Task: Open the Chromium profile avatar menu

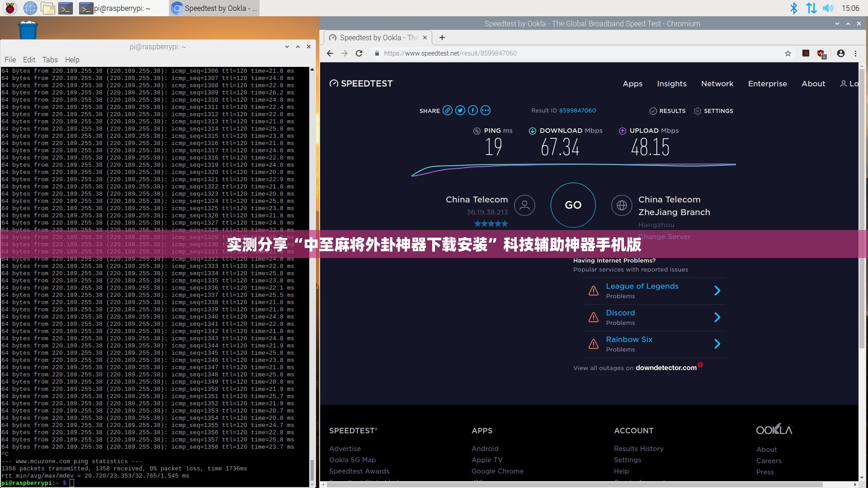Action: [x=841, y=53]
